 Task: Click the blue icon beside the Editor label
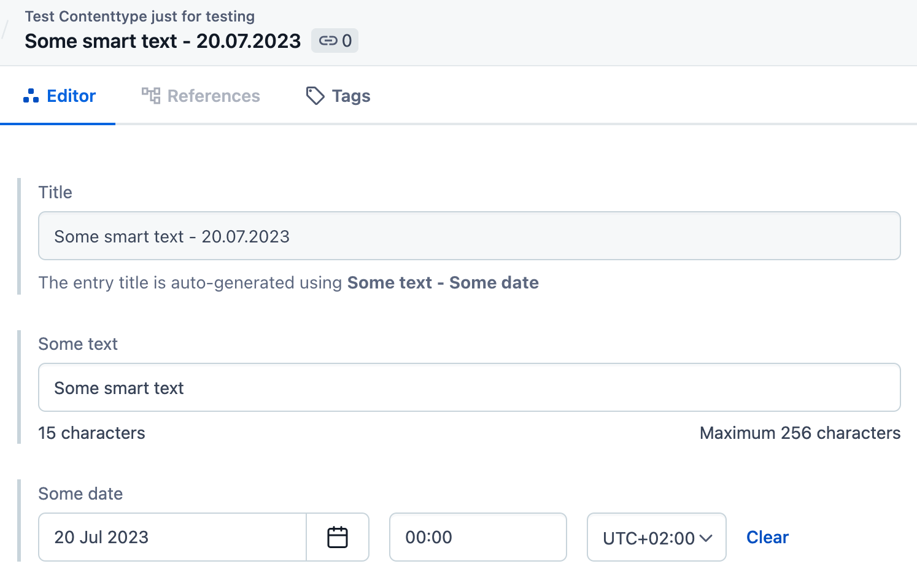31,96
